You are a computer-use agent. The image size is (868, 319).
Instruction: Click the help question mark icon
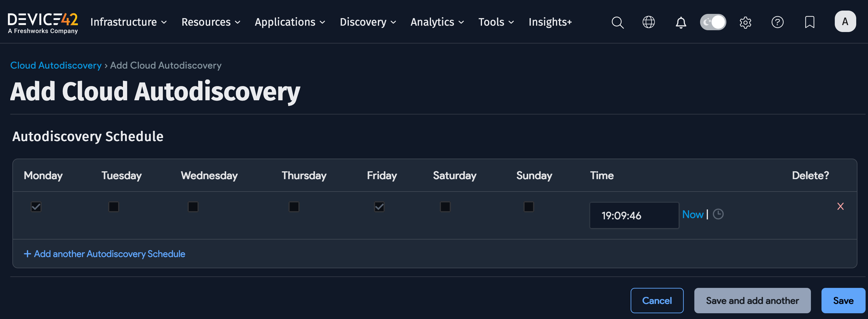click(x=777, y=22)
